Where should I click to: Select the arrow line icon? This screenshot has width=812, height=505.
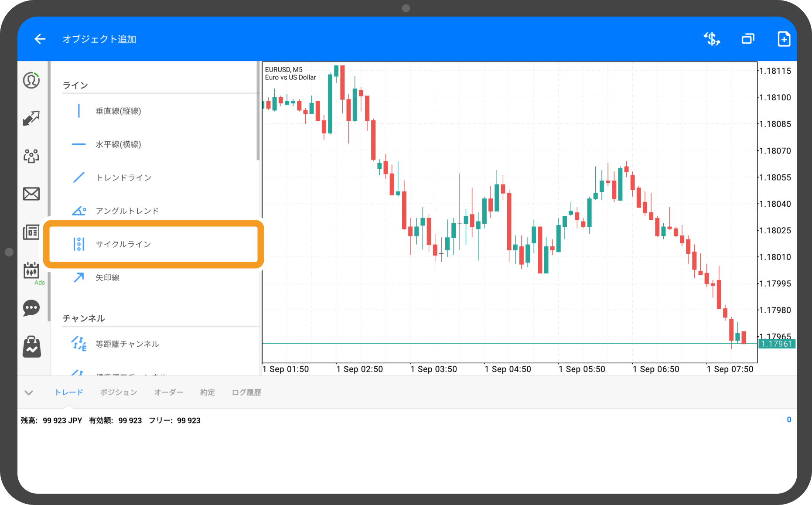pyautogui.click(x=79, y=277)
